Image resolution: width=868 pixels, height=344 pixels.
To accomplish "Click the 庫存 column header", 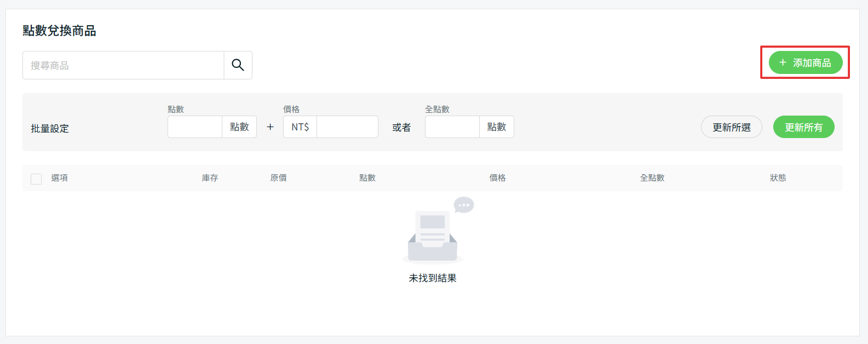I will pyautogui.click(x=210, y=178).
